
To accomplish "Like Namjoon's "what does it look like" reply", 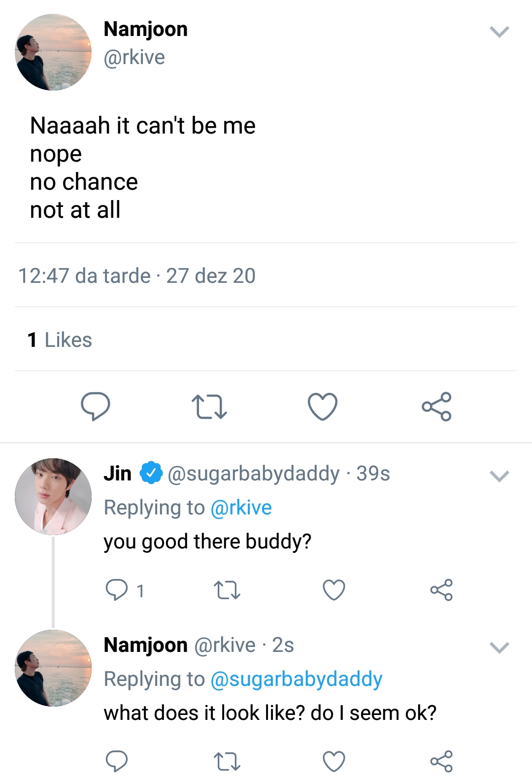I will (334, 761).
